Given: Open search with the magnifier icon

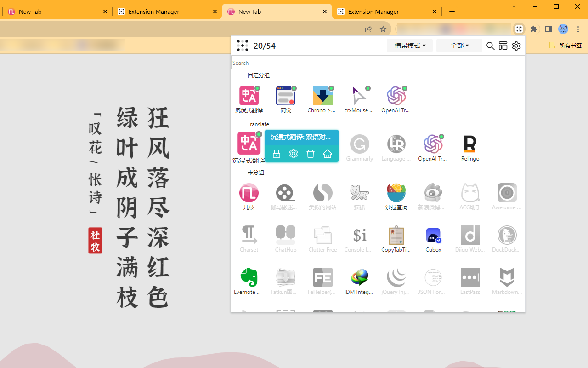Looking at the screenshot, I should (490, 46).
